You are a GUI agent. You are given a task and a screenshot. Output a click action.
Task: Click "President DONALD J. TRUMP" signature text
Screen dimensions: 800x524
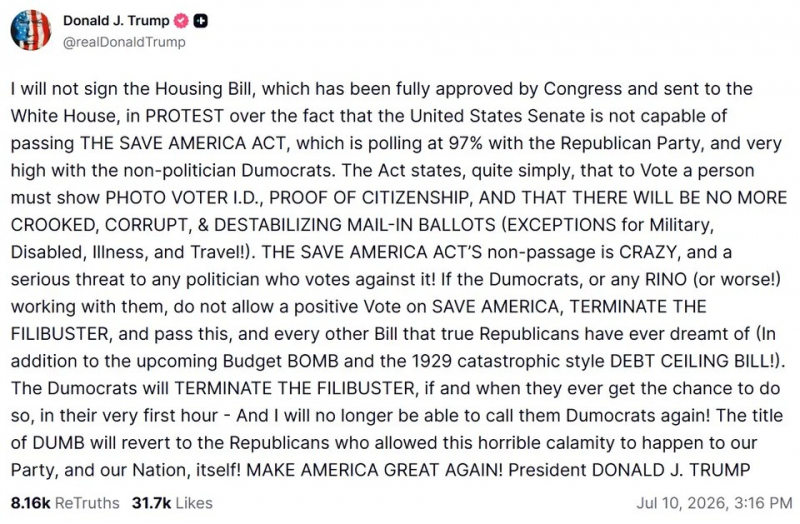point(629,470)
